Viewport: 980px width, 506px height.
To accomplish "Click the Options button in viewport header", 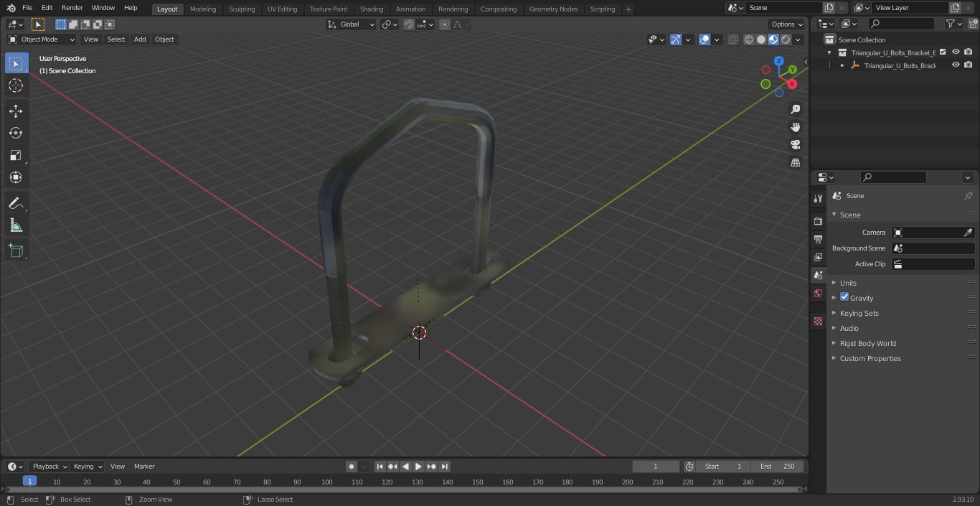I will [787, 24].
